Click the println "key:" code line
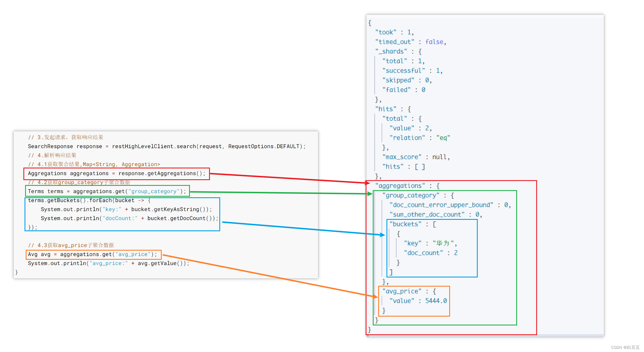 (x=126, y=210)
